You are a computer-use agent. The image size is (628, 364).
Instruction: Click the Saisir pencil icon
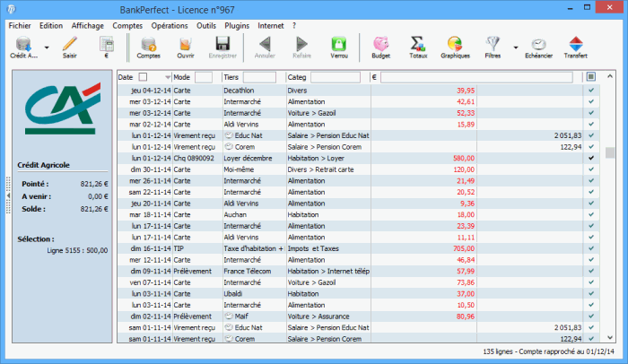pyautogui.click(x=69, y=44)
